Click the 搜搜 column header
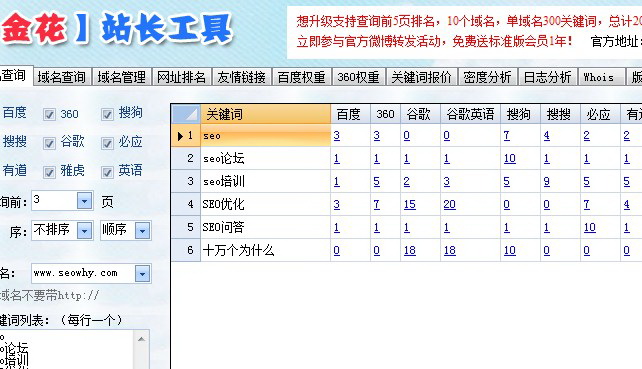The image size is (642, 369). (560, 114)
